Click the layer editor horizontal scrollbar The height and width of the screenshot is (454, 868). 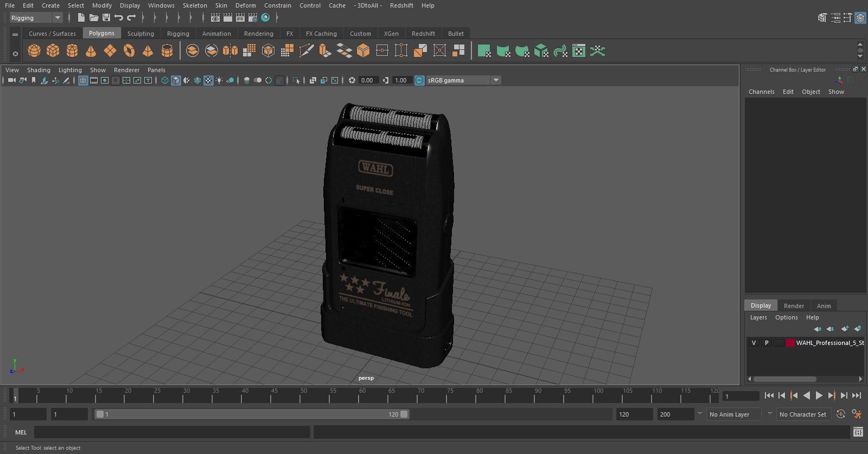(x=785, y=379)
